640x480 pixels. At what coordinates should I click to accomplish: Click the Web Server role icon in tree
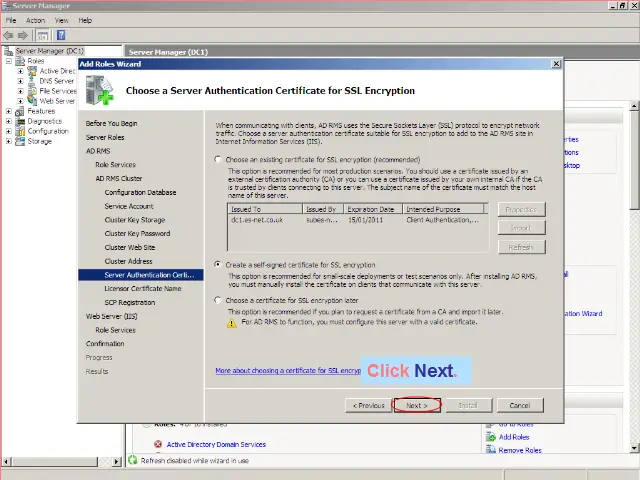[32, 101]
